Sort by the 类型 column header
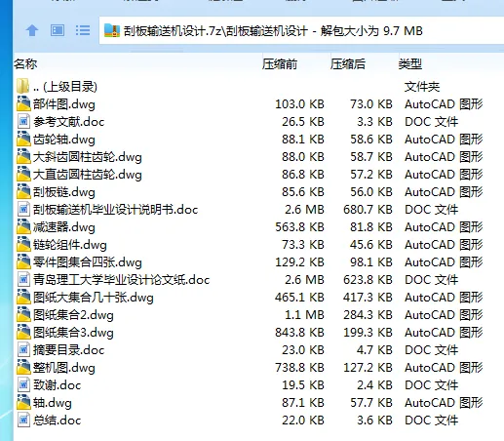This screenshot has width=504, height=441. 410,64
